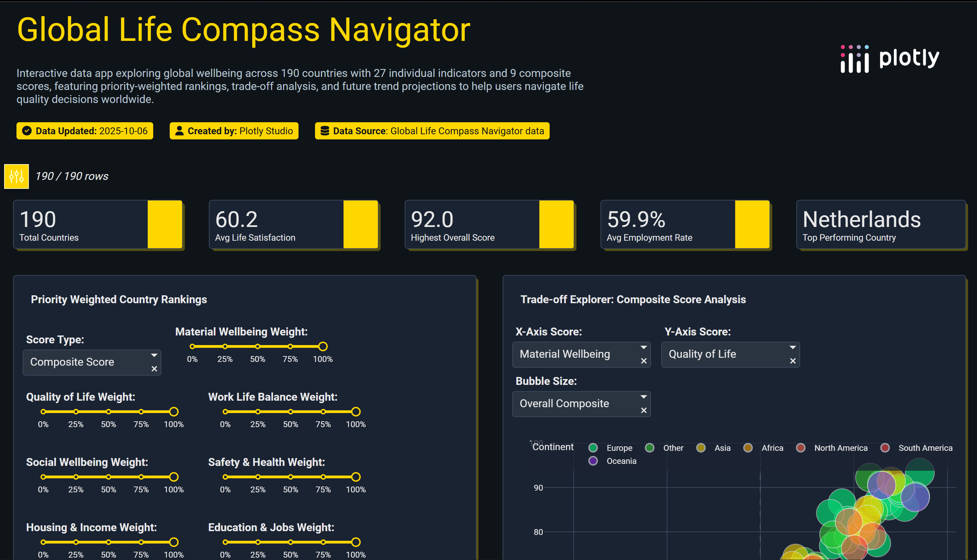977x560 pixels.
Task: Set Material Wellbeing Weight to 50%
Action: pos(257,346)
